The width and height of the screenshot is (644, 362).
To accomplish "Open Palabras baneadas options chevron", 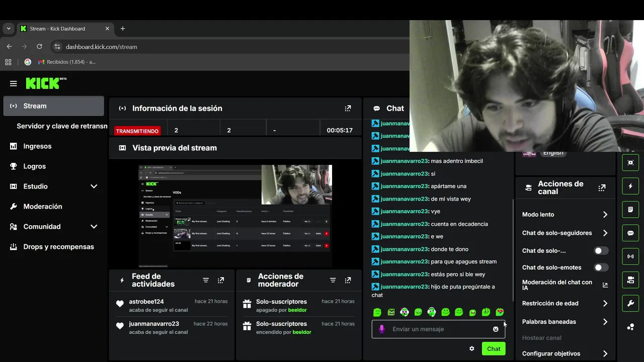I will click(605, 322).
